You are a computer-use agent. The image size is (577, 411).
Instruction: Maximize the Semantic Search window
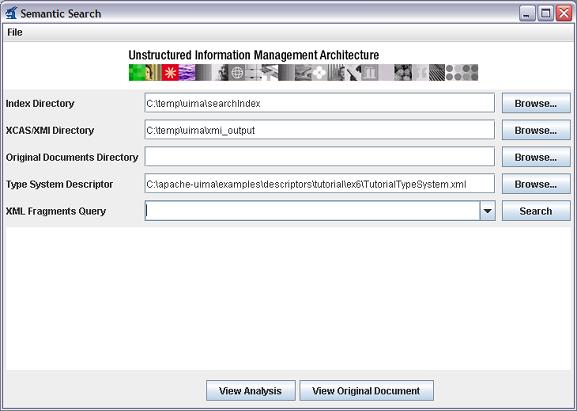(546, 14)
